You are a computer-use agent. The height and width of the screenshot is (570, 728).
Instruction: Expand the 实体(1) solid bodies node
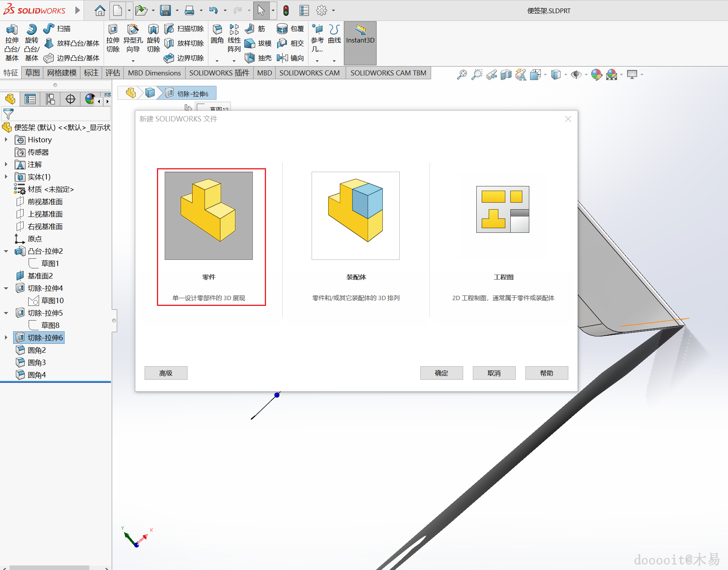[x=6, y=177]
